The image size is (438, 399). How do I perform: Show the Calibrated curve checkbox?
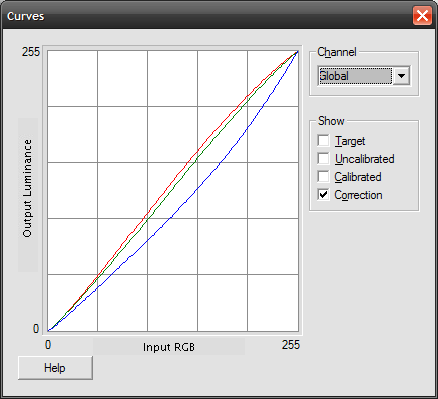323,177
